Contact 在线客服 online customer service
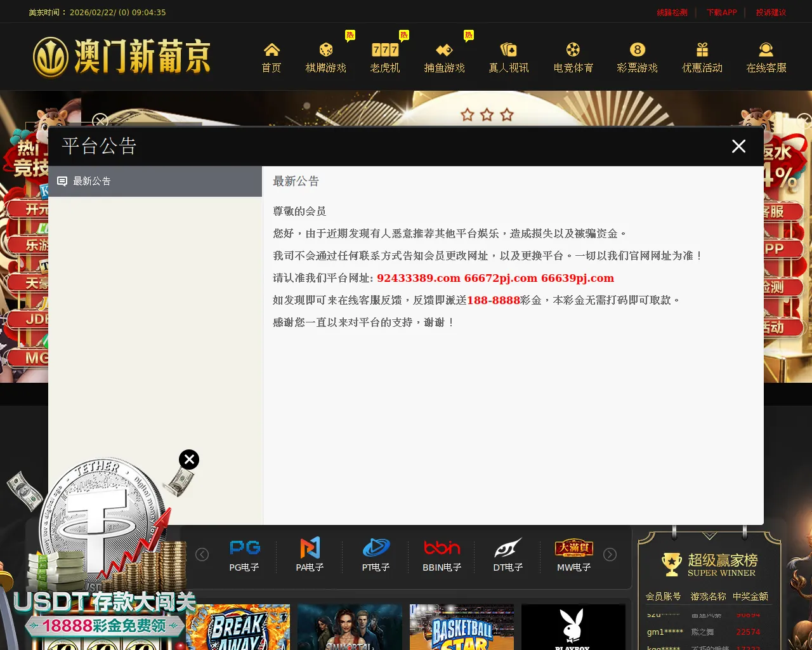 point(765,57)
